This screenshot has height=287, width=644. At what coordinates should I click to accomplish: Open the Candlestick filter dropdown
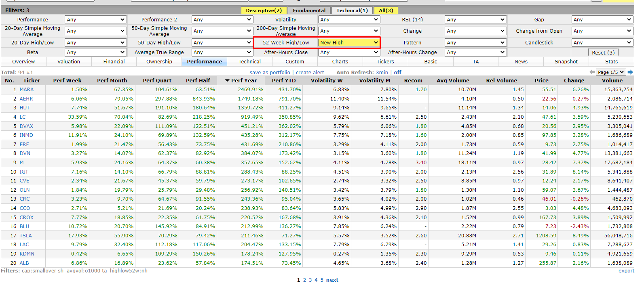click(x=602, y=42)
